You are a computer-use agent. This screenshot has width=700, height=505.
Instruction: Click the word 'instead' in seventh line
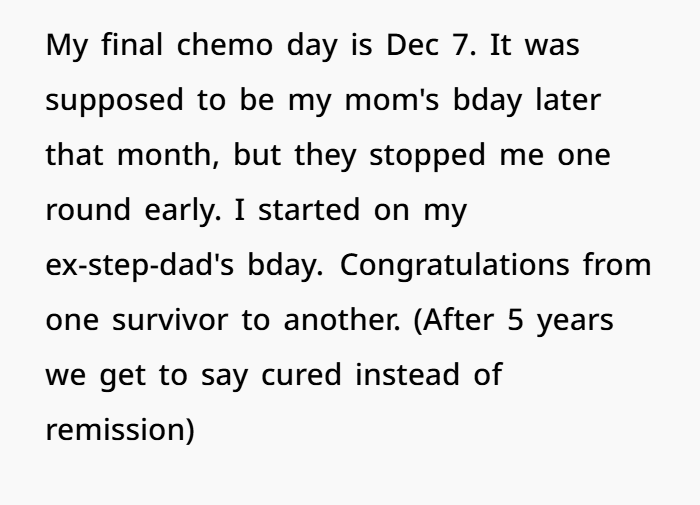coord(408,374)
